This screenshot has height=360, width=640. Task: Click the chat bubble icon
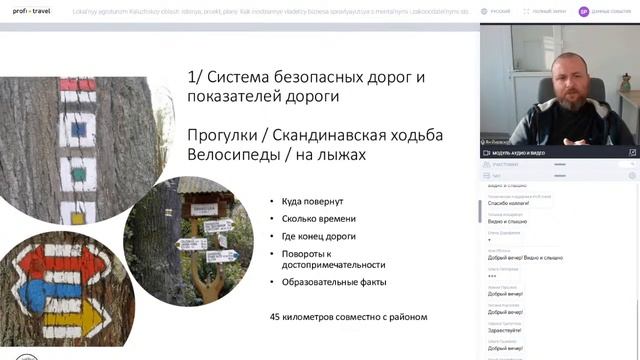point(486,176)
